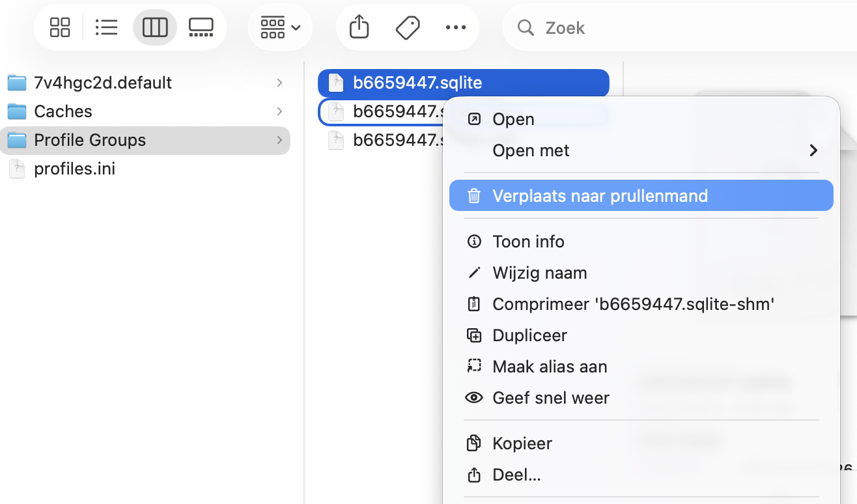Expand the Caches folder chevron
The image size is (857, 504).
tap(279, 111)
